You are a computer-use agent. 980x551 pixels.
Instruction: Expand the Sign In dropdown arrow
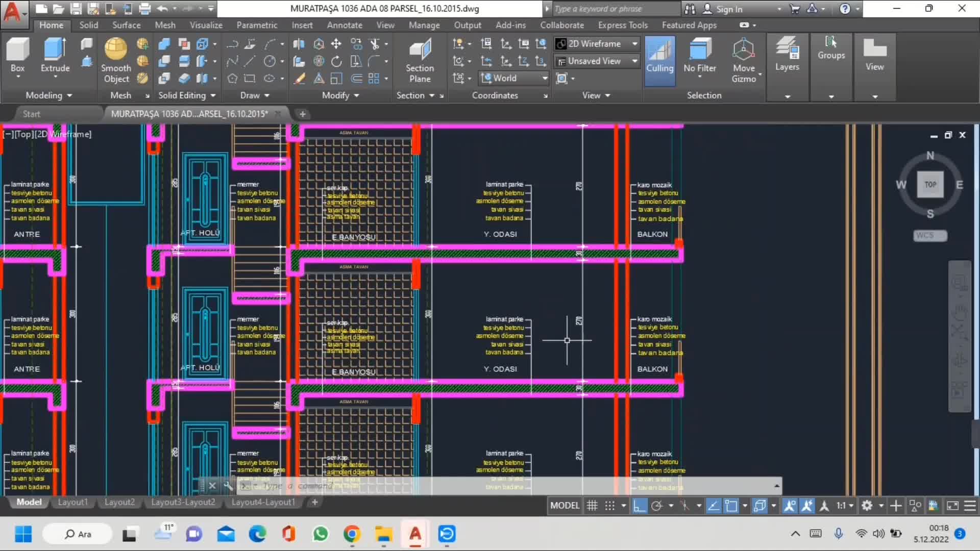[x=779, y=9]
